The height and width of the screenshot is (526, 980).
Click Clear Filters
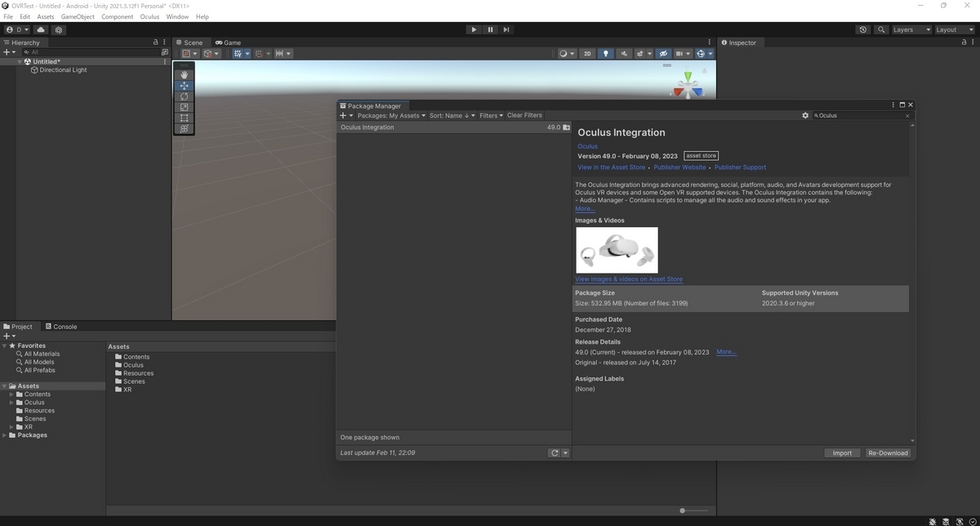click(524, 115)
